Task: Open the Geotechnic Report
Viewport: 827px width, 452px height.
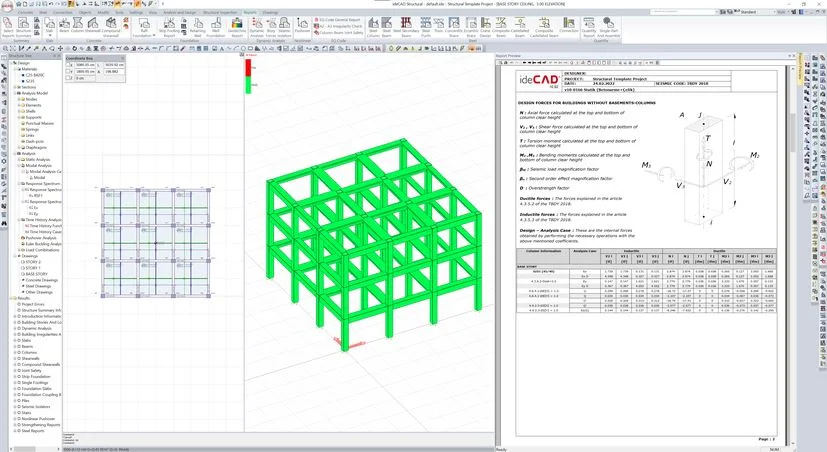Action: click(237, 26)
